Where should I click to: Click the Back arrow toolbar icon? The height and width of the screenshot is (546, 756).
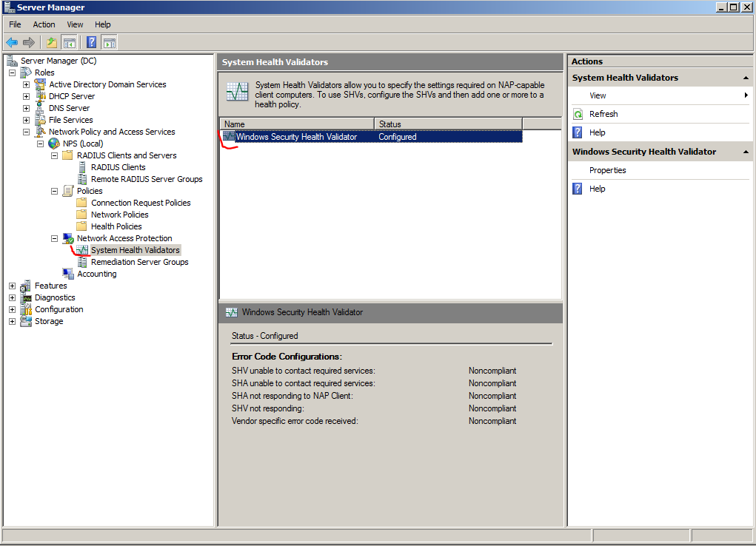point(12,42)
